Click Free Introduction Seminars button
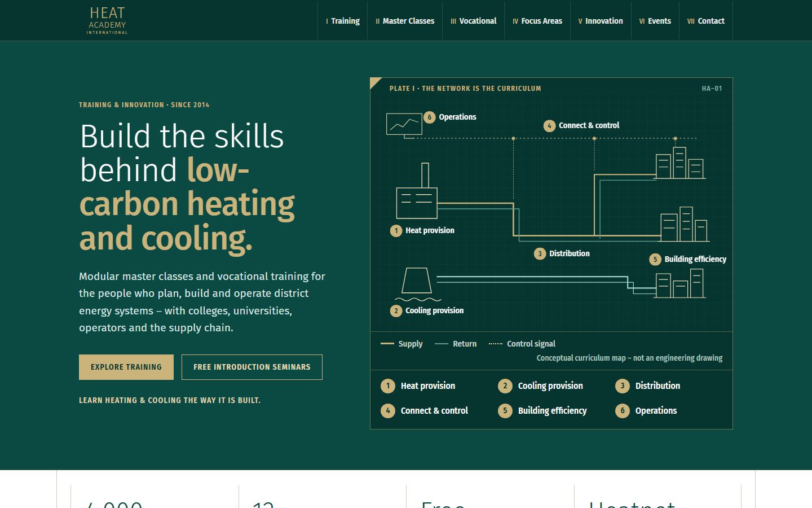This screenshot has height=508, width=812. click(x=252, y=367)
